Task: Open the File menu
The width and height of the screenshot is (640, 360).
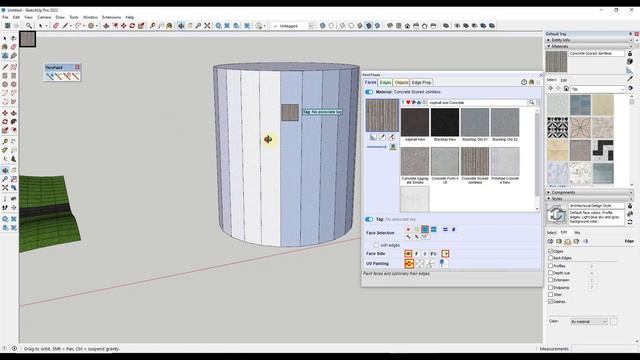Action: [5, 18]
